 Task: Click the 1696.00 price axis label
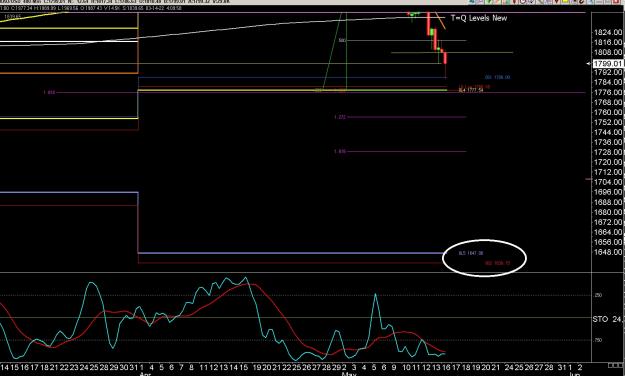[608, 192]
